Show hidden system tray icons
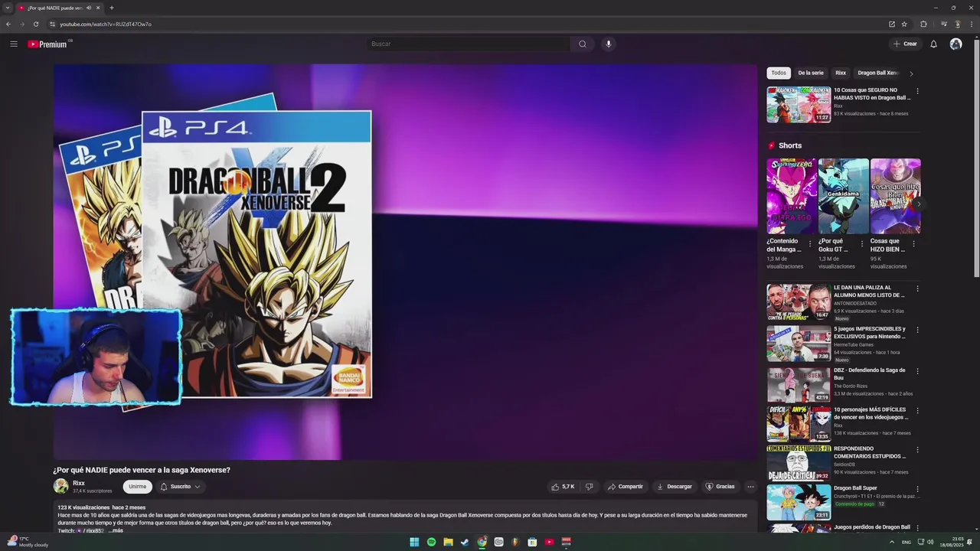980x551 pixels. click(891, 542)
